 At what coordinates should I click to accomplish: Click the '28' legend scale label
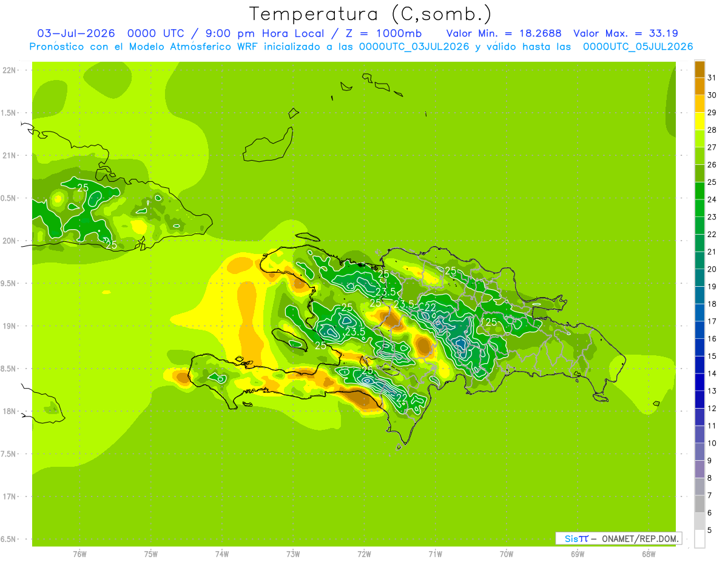(712, 130)
